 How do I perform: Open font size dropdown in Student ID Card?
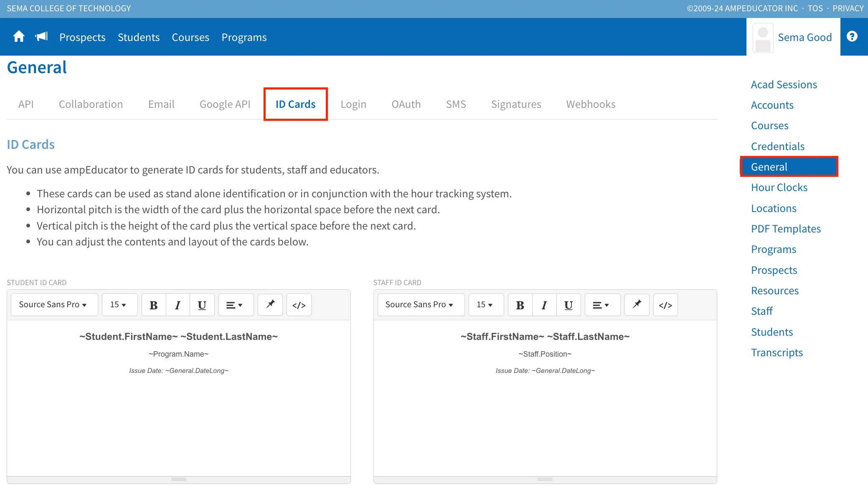point(119,305)
